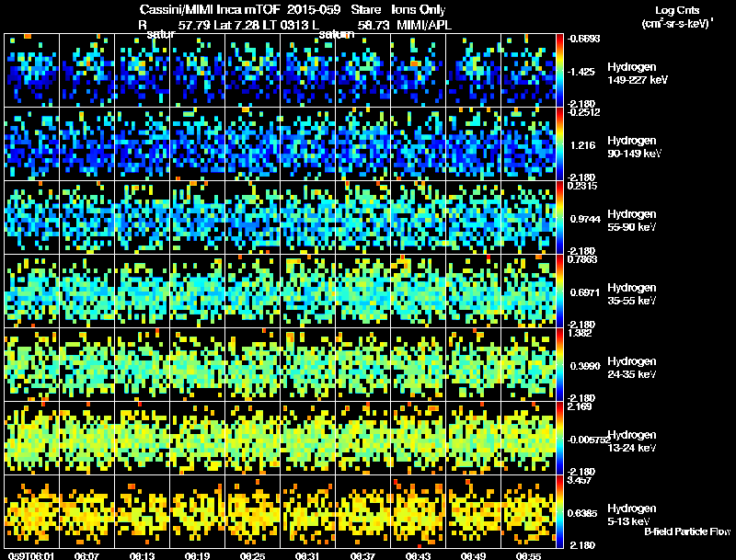Click the 'B-field Particle Flow' label
The height and width of the screenshot is (560, 736).
tap(687, 531)
